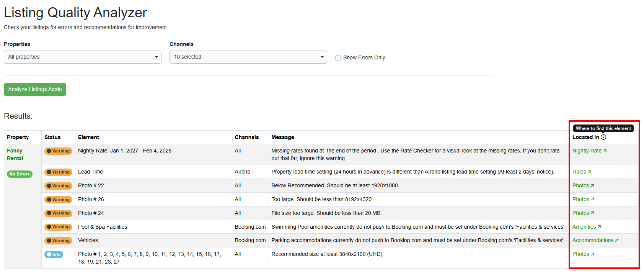Viewport: 644px width, 272px height.
Task: Click the Warning badge for the Photo # 26 row
Action: pos(59,200)
